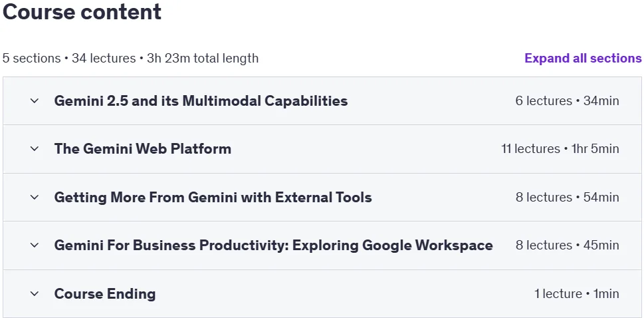
Task: Expand the Course Ending chevron arrow
Action: pos(35,294)
